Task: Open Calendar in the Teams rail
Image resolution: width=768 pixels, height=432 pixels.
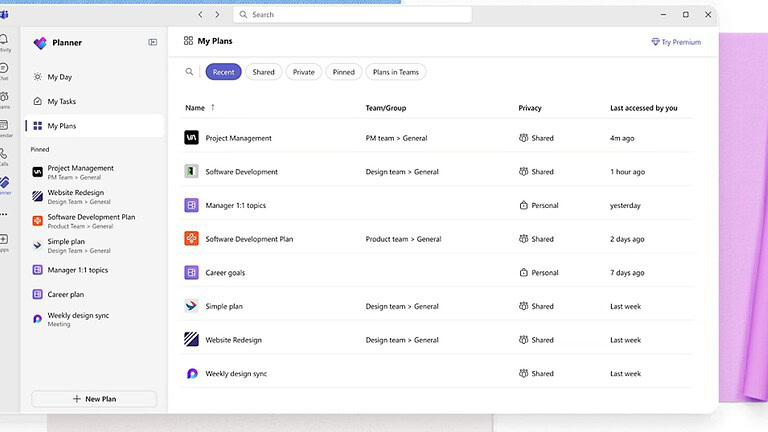Action: point(4,129)
